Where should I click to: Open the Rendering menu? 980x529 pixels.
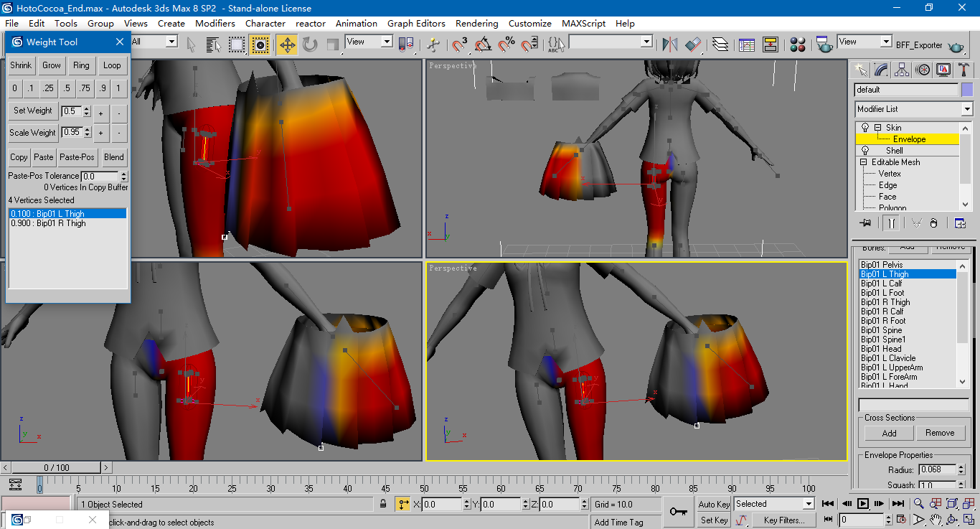point(476,23)
